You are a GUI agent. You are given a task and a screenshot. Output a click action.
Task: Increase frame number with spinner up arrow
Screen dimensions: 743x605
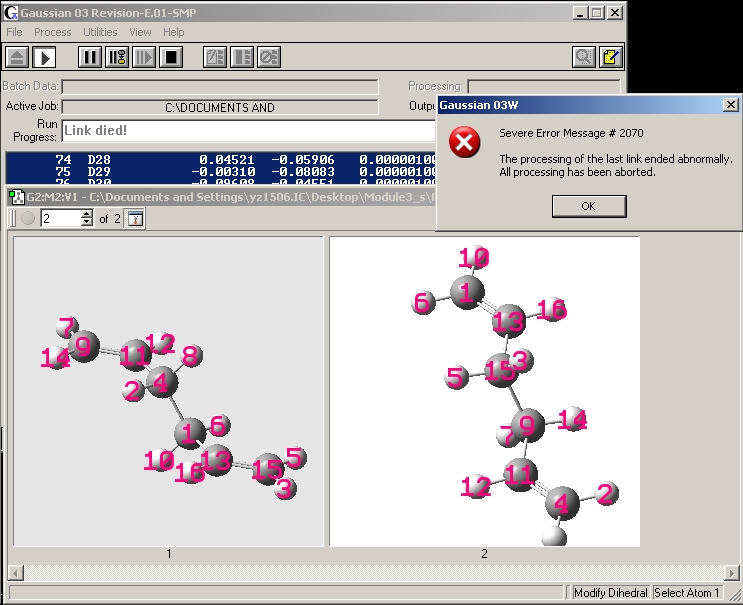click(86, 214)
